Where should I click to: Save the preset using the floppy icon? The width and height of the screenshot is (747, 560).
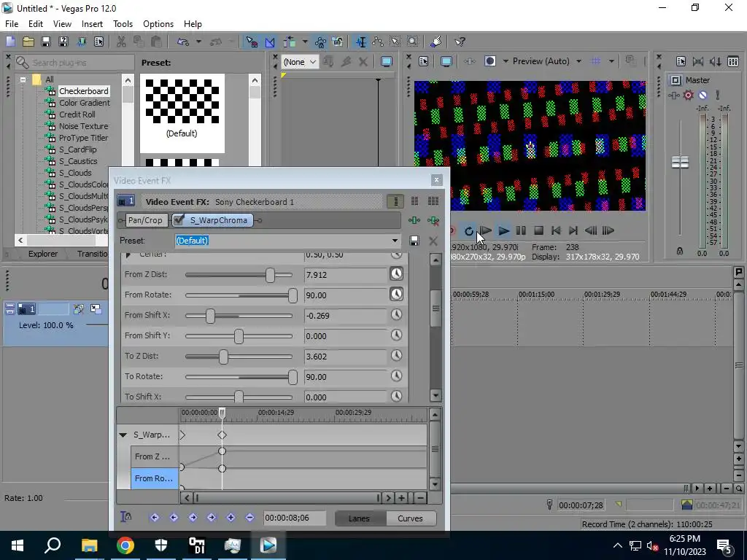tap(414, 241)
